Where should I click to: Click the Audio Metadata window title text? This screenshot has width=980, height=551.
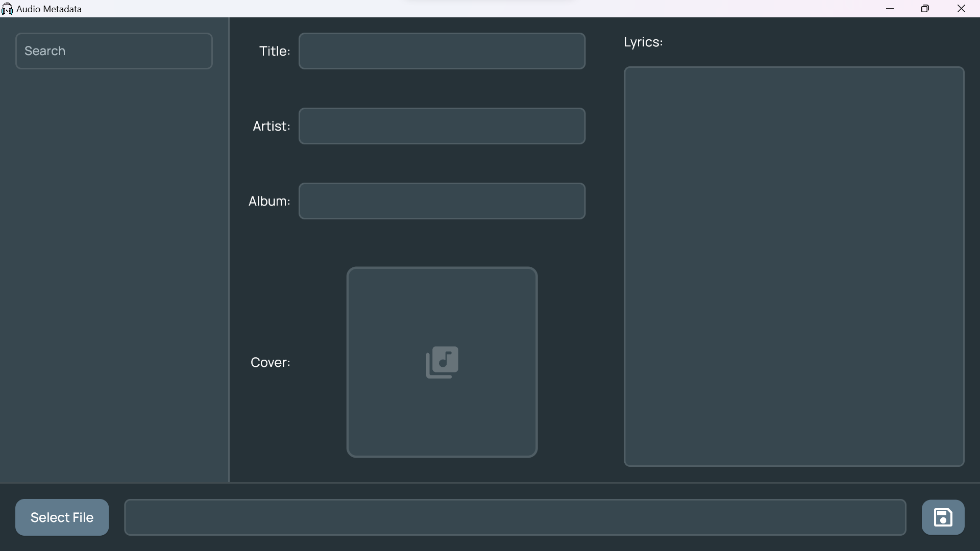point(49,9)
